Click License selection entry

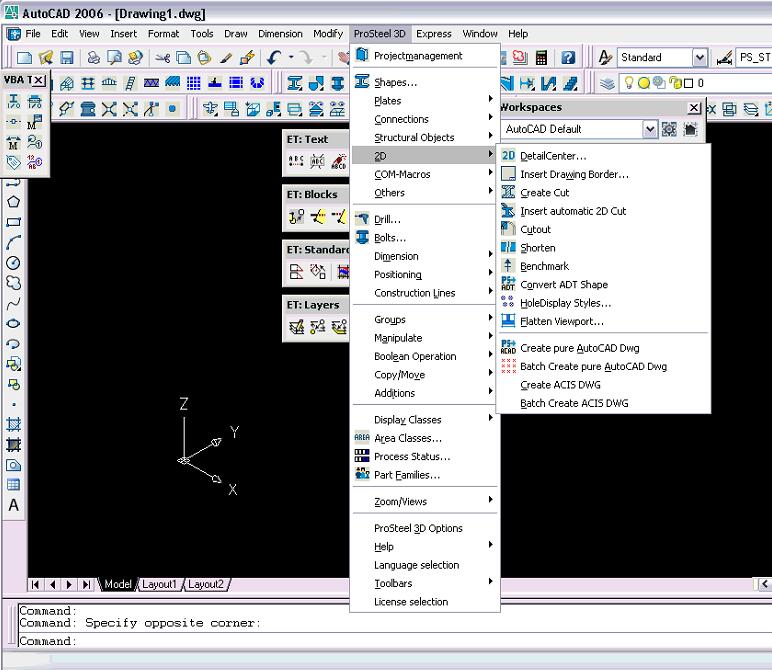pos(425,602)
